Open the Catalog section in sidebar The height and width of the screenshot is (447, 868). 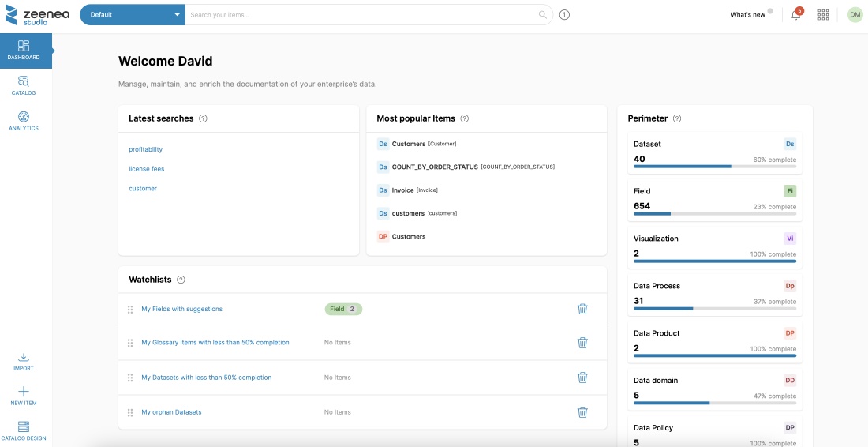(24, 85)
